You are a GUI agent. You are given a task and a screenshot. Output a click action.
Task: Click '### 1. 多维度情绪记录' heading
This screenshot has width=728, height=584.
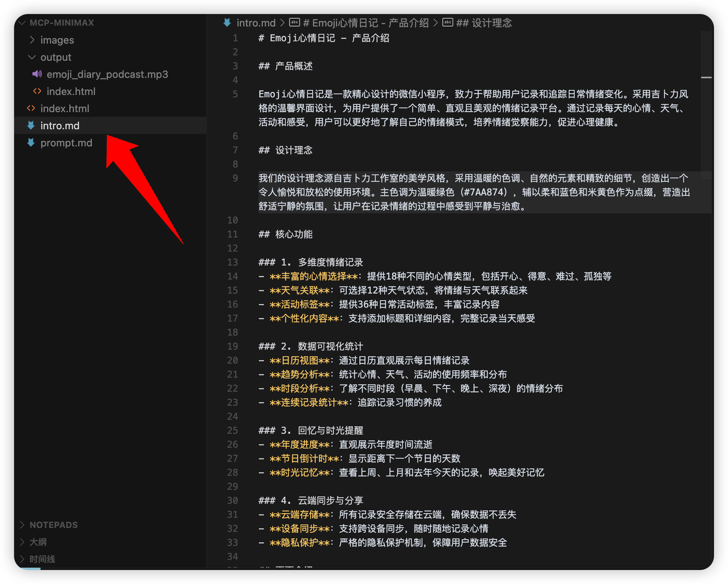311,262
